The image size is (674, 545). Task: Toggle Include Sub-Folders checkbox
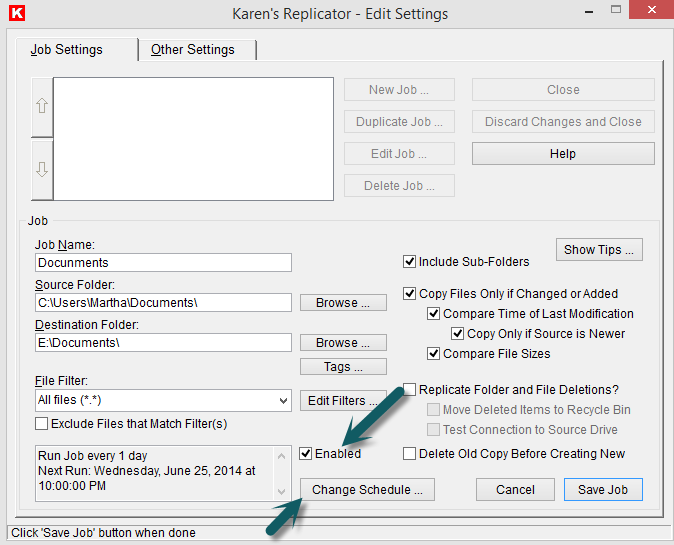coord(409,262)
